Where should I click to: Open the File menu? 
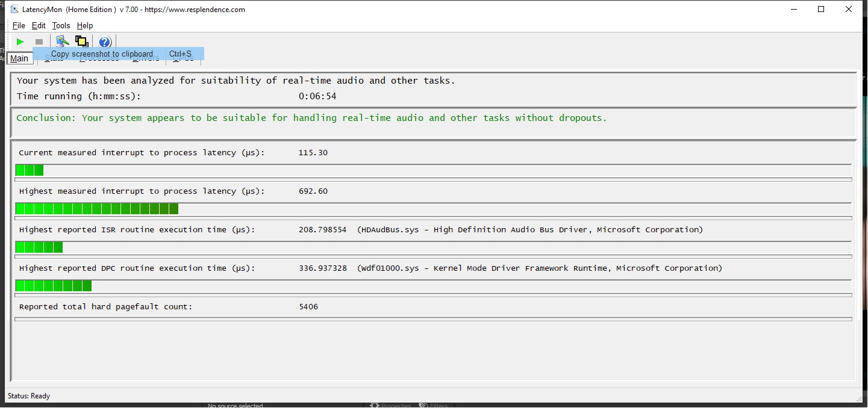coord(19,25)
